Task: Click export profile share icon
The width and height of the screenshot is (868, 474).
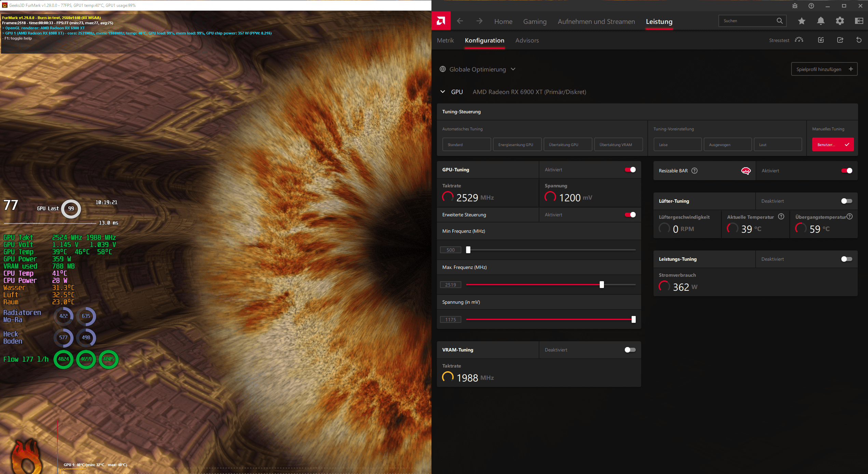Action: click(x=840, y=40)
